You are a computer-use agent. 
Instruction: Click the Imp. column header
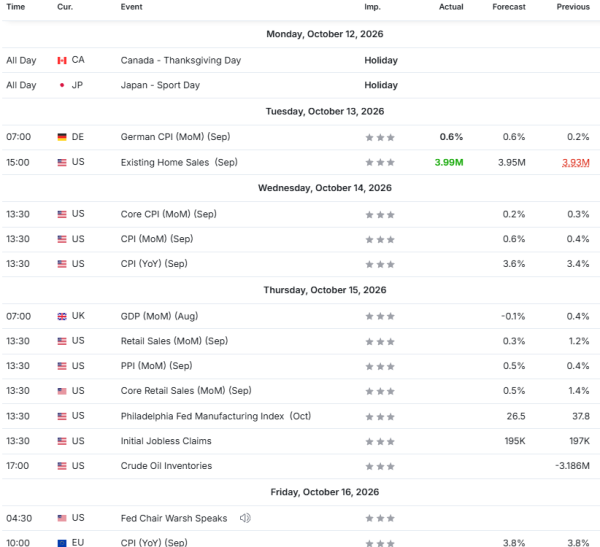point(372,7)
